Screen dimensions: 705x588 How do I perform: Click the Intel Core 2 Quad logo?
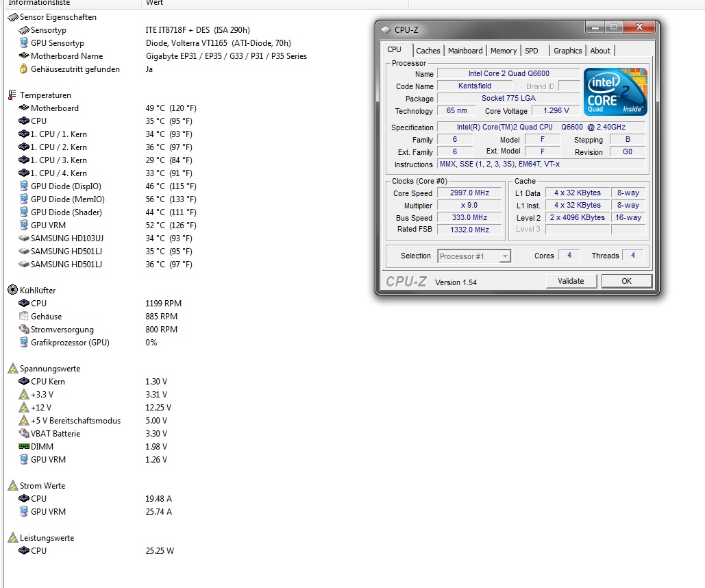coord(615,92)
